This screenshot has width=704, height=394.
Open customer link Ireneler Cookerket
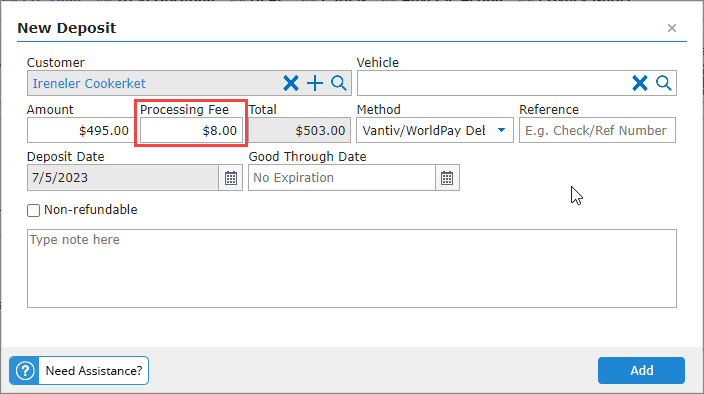[x=89, y=83]
